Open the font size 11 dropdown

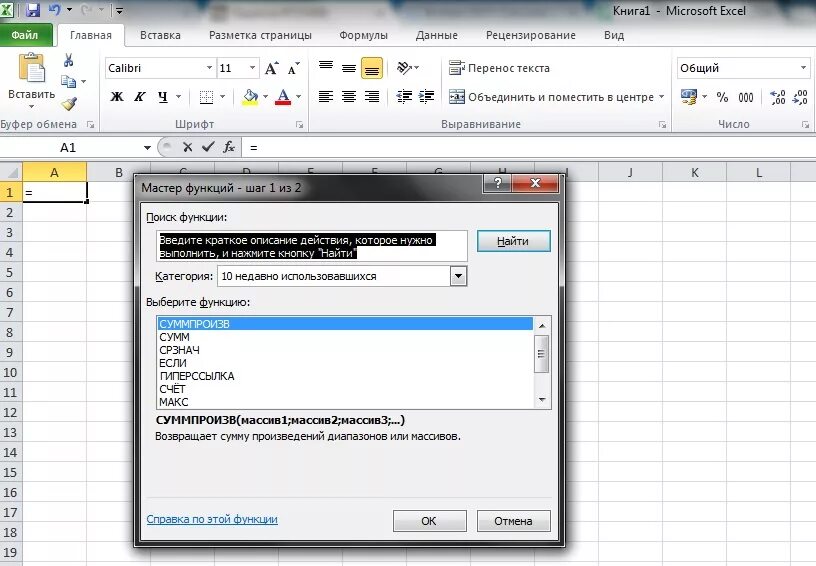(x=252, y=68)
